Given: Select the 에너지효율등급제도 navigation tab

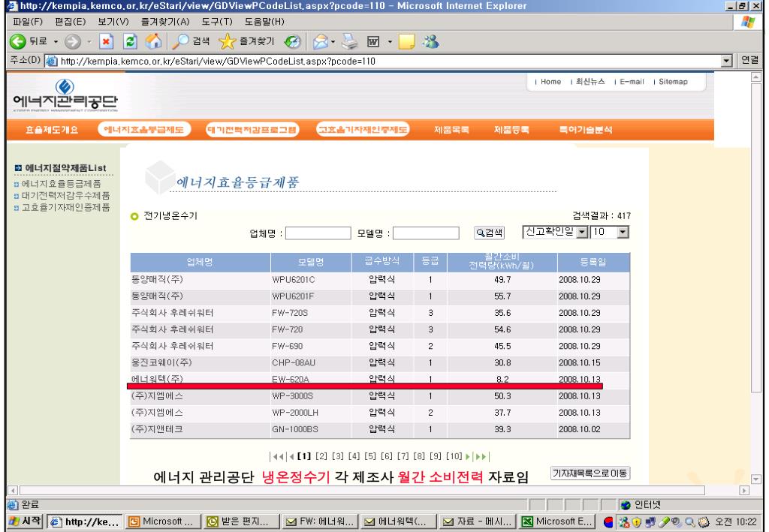Looking at the screenshot, I should pyautogui.click(x=144, y=130).
